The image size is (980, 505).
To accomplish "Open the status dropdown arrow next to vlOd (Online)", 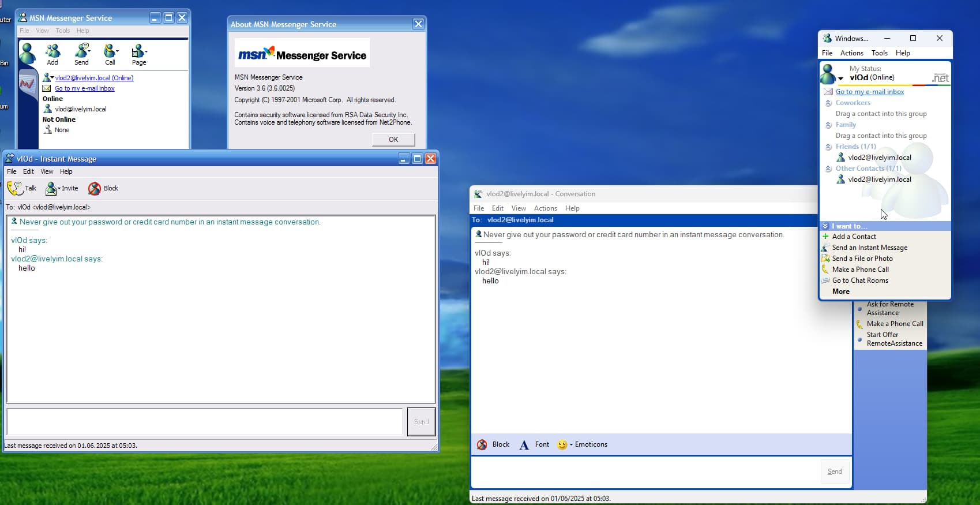I will 841,78.
